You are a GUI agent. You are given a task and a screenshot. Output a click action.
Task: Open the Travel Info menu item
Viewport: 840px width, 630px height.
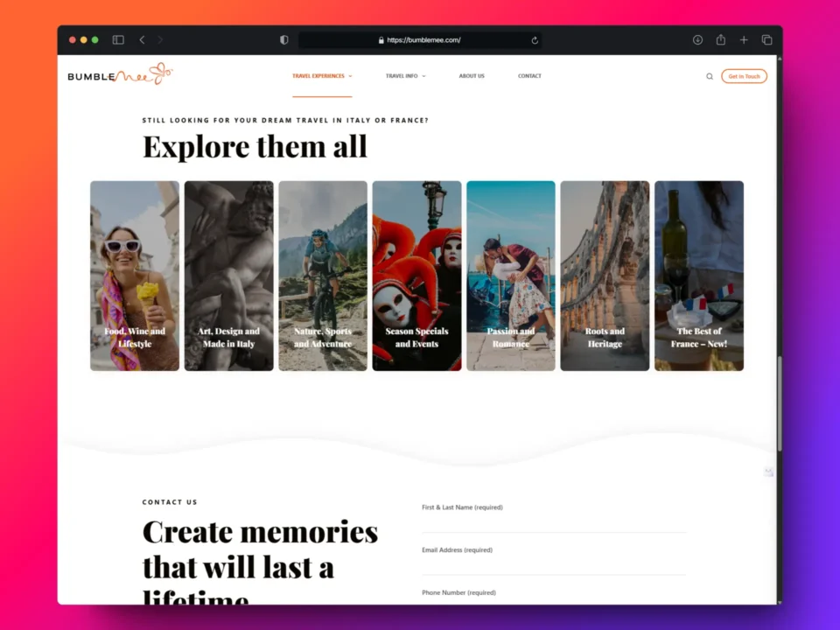402,76
